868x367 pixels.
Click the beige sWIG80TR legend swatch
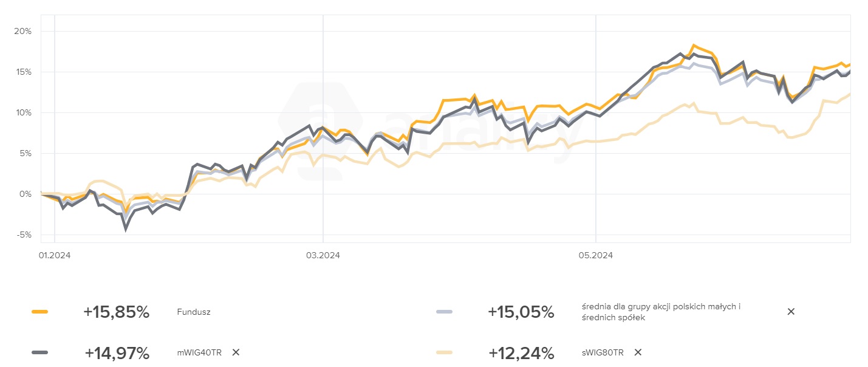point(444,353)
